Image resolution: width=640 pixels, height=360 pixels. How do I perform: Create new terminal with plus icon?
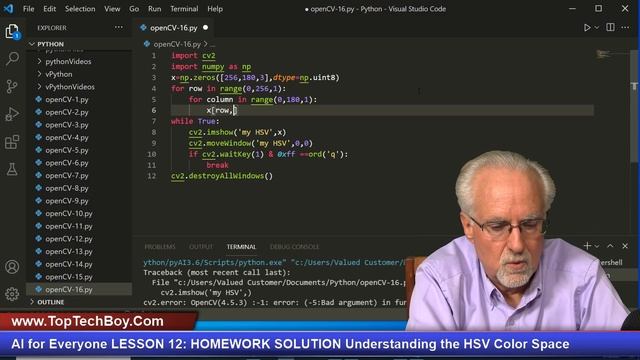[587, 246]
